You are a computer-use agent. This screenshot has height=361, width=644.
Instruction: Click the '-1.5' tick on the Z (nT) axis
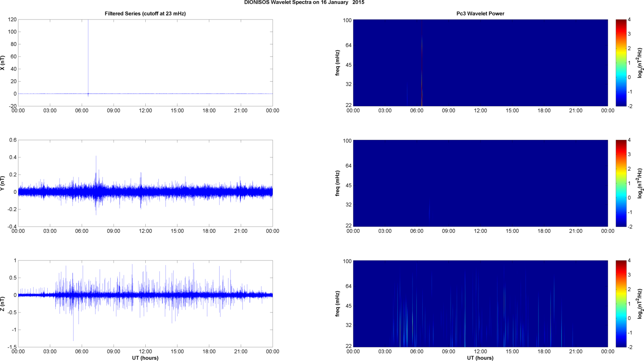[x=12, y=347]
